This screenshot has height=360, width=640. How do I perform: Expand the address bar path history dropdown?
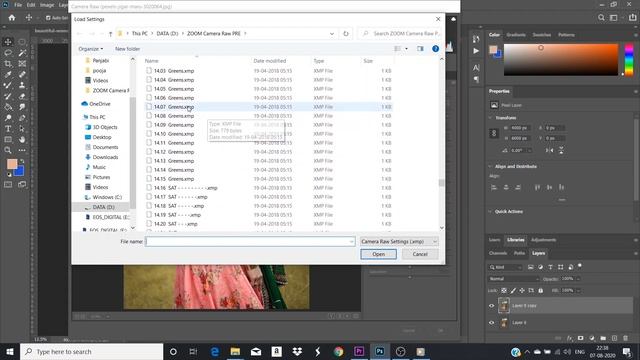tap(332, 33)
